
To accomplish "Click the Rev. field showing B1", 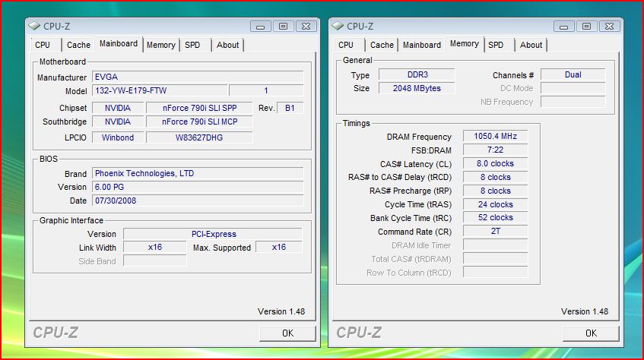I will [x=290, y=108].
